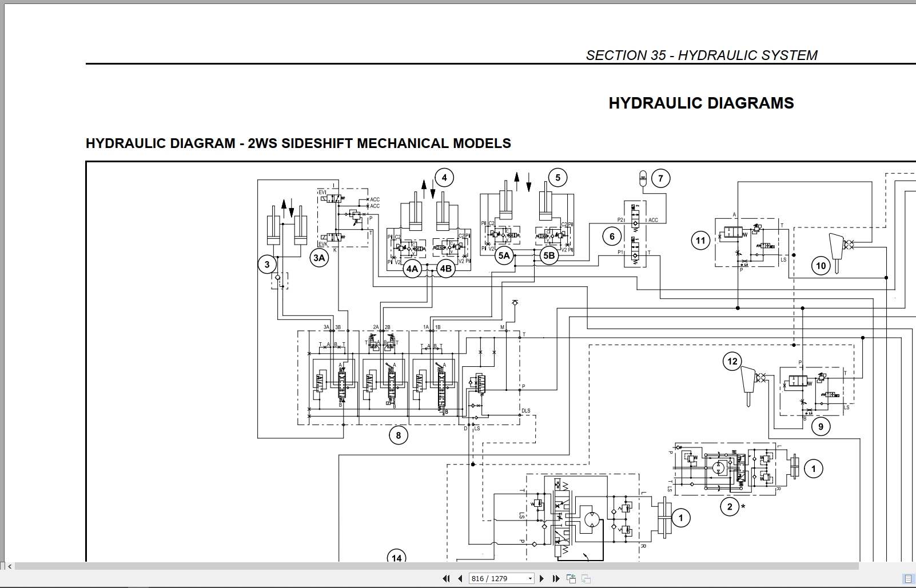Screen dimensions: 916x588
Task: Go to the first page of the document
Action: coord(447,579)
